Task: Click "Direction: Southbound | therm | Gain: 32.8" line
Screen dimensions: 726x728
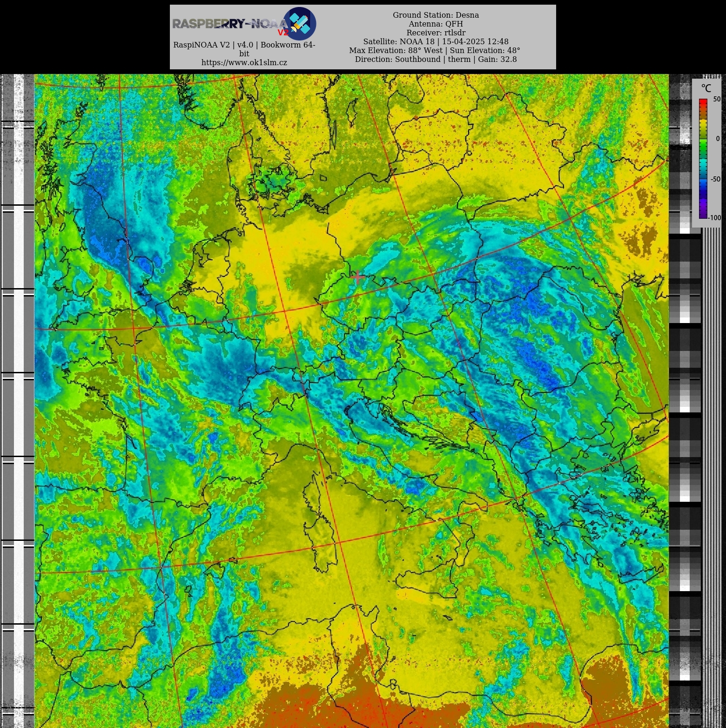Action: (436, 59)
